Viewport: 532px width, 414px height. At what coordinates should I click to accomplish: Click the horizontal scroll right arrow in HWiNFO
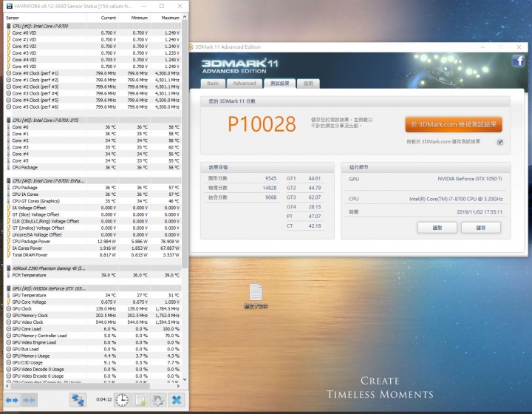[x=178, y=386]
